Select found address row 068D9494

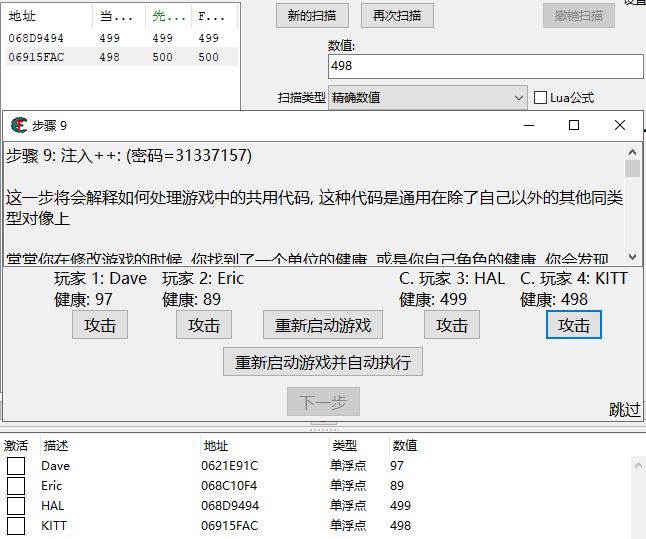122,38
